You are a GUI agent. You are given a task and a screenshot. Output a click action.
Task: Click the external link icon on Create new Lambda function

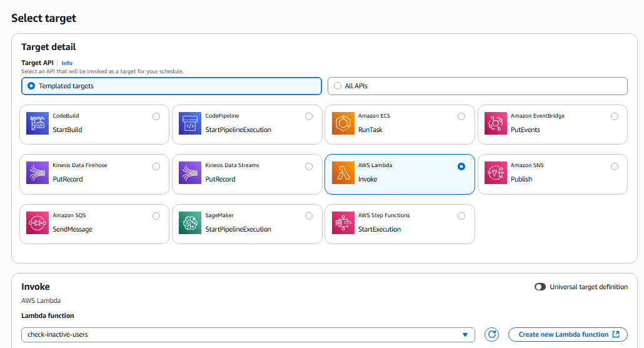point(616,334)
